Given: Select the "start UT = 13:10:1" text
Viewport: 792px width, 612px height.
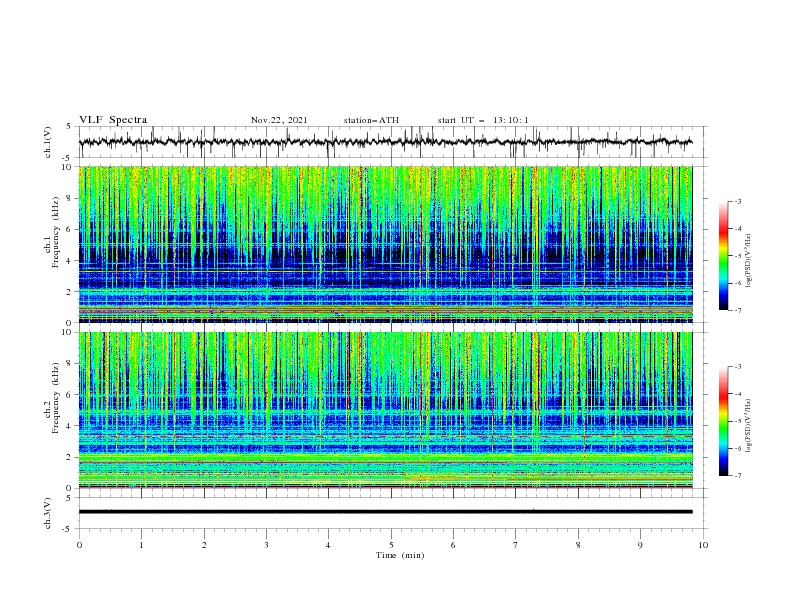Looking at the screenshot, I should coord(483,120).
